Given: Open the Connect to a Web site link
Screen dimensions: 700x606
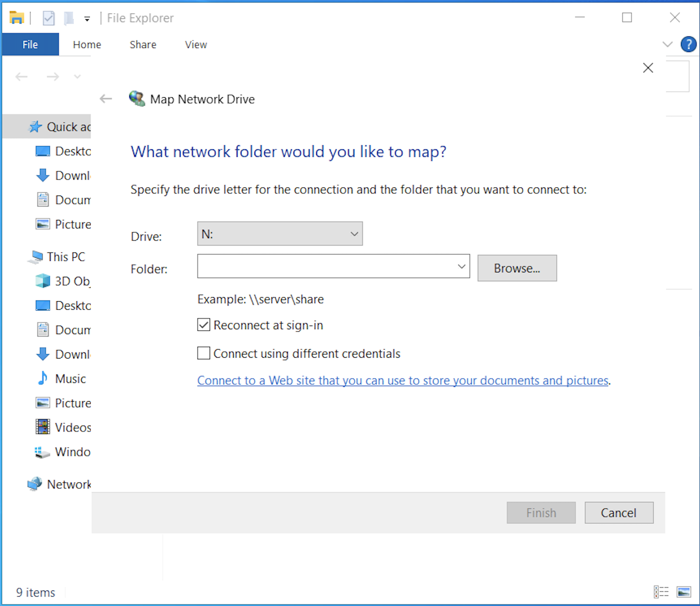Looking at the screenshot, I should pyautogui.click(x=402, y=380).
